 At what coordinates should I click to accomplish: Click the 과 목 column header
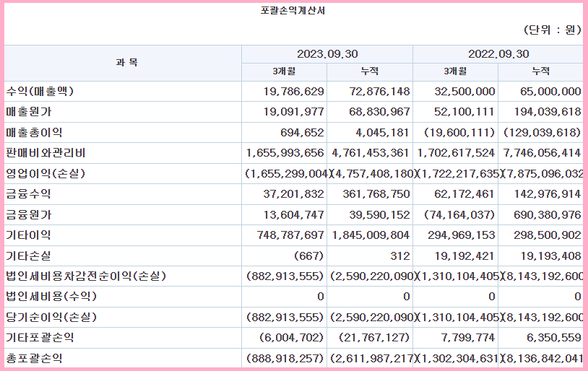pos(126,62)
